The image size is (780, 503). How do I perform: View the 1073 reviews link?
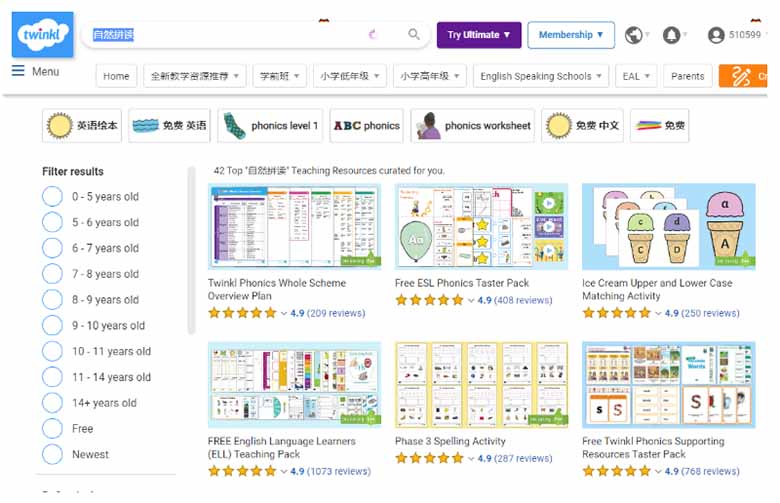338,471
